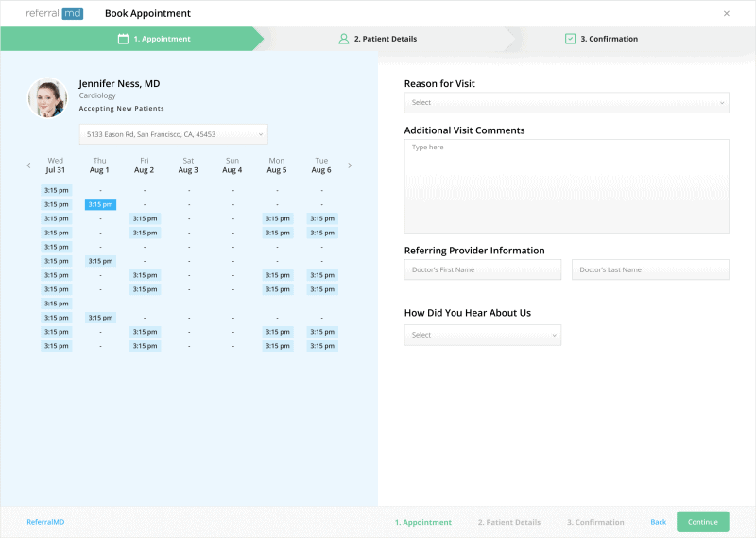
Task: Select first 3:15 pm slot on Tue Aug 6
Action: pyautogui.click(x=322, y=218)
